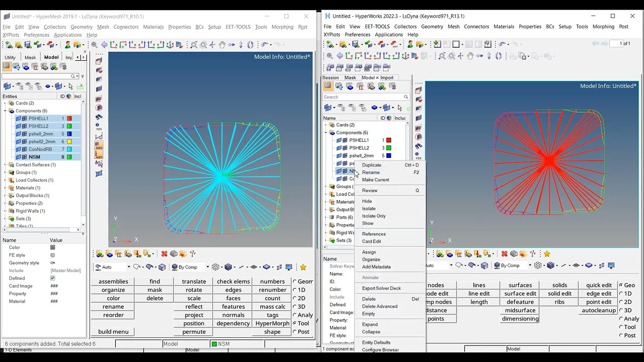Switch to the Mask tab in HyperMesh 2019
The image size is (644, 362).
tap(30, 57)
